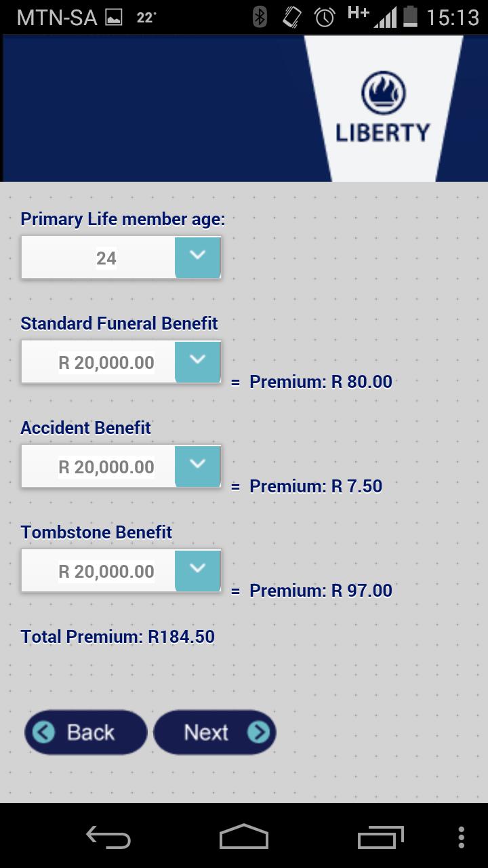
Task: Tap the Liberty flame logo
Action: 383,94
